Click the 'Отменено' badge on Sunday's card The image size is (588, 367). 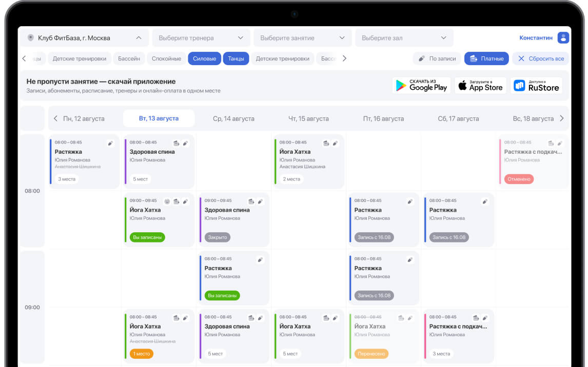(x=519, y=179)
